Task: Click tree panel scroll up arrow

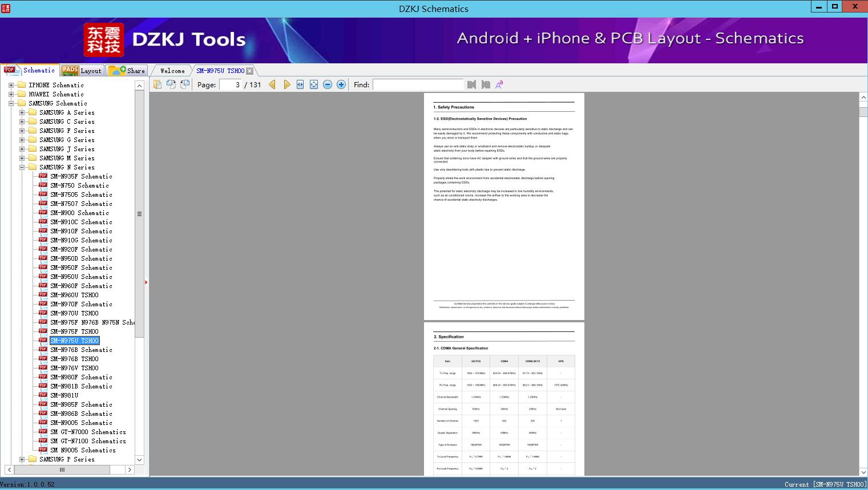Action: click(139, 85)
